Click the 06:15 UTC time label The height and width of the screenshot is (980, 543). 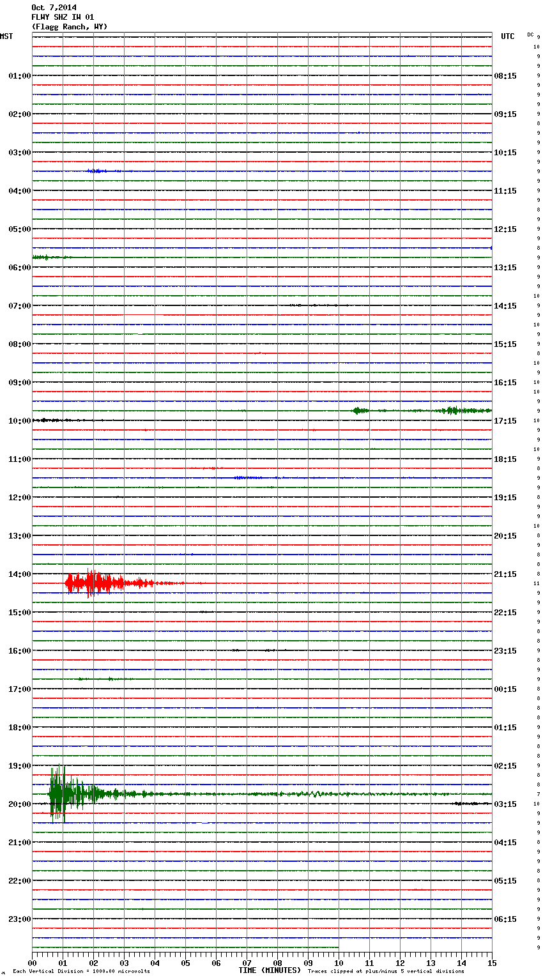point(505,919)
